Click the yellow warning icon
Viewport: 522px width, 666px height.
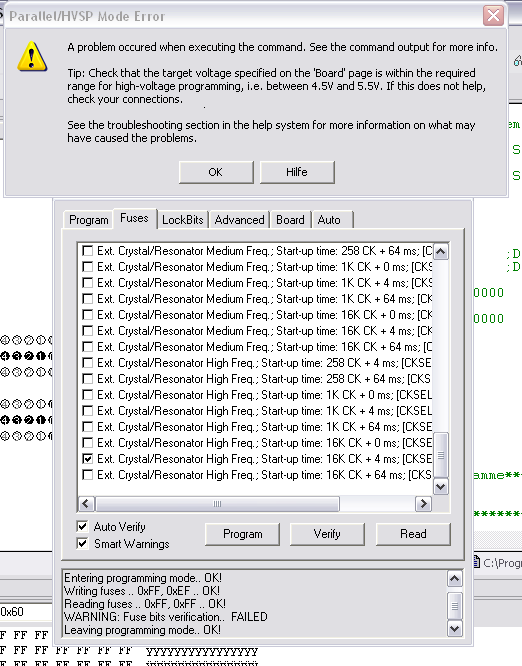coord(32,56)
